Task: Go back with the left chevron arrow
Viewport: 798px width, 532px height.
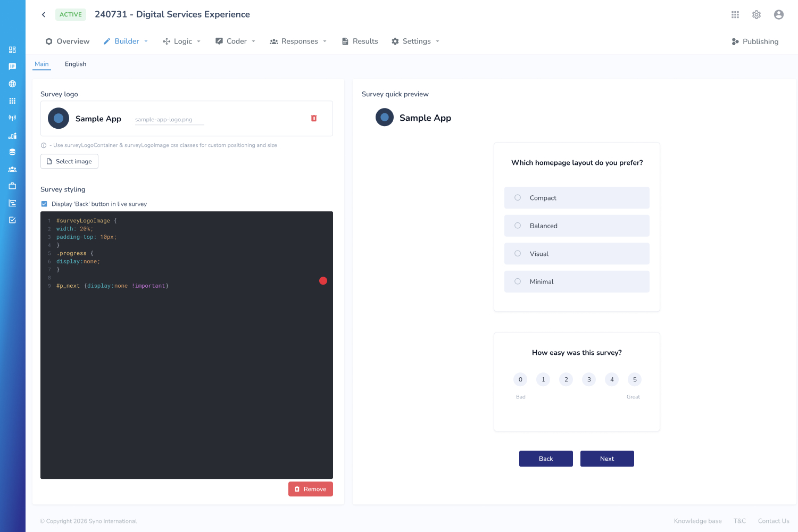Action: click(44, 14)
